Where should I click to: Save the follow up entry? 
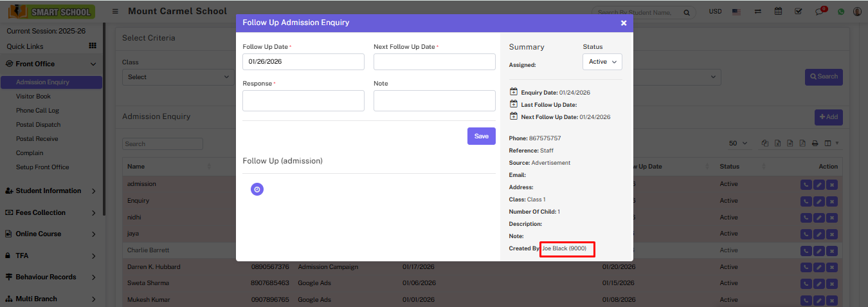pos(481,136)
